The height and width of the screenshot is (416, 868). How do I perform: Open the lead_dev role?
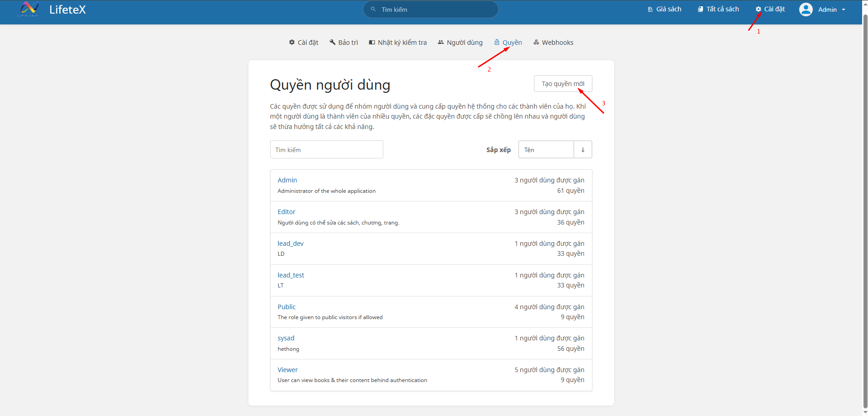[x=291, y=244]
